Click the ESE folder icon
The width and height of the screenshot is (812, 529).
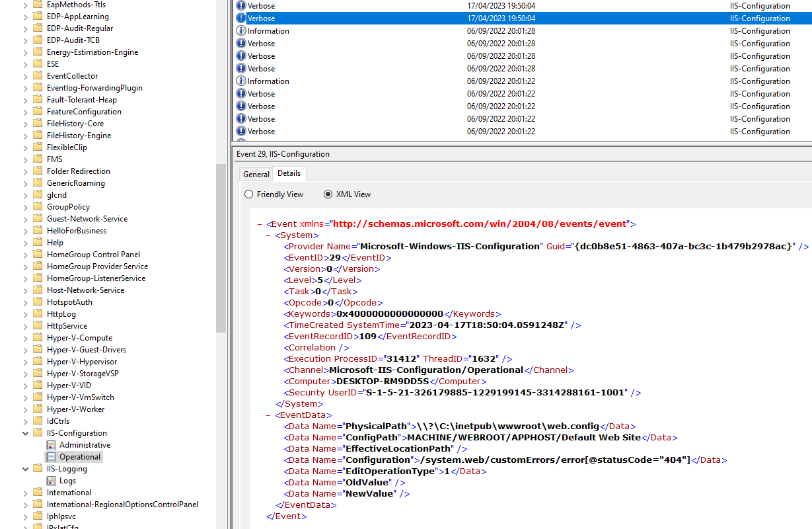[38, 64]
